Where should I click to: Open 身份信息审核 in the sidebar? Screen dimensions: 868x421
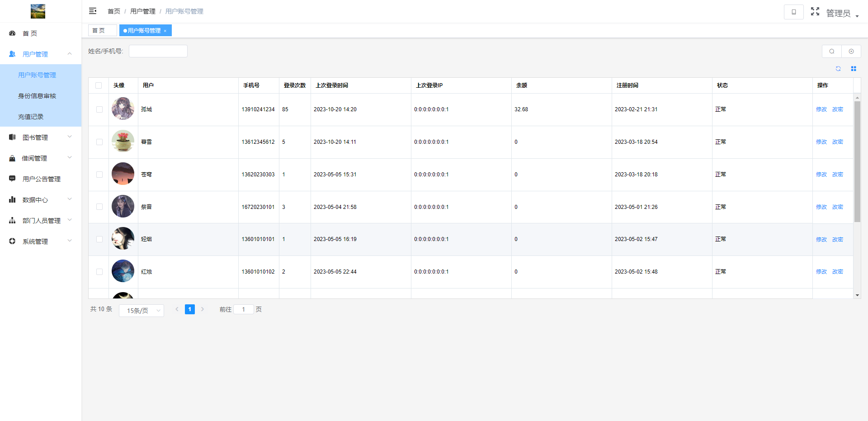37,96
